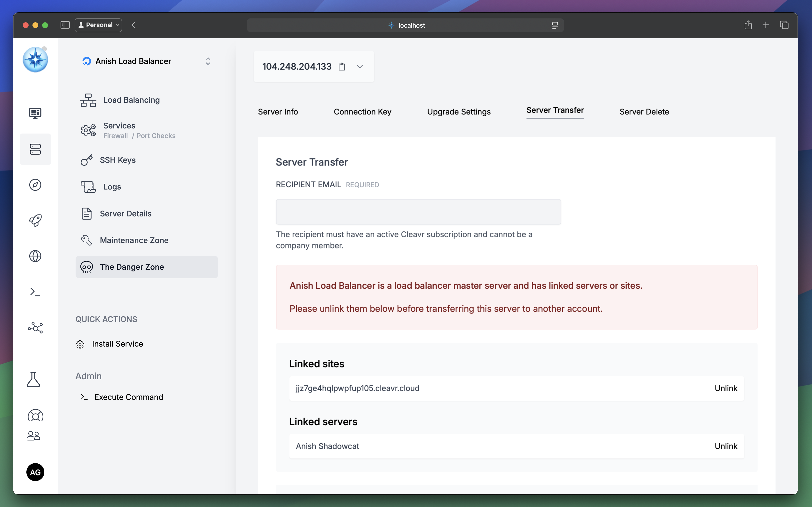
Task: Open the monitor dashboard icon in rail
Action: pos(35,113)
